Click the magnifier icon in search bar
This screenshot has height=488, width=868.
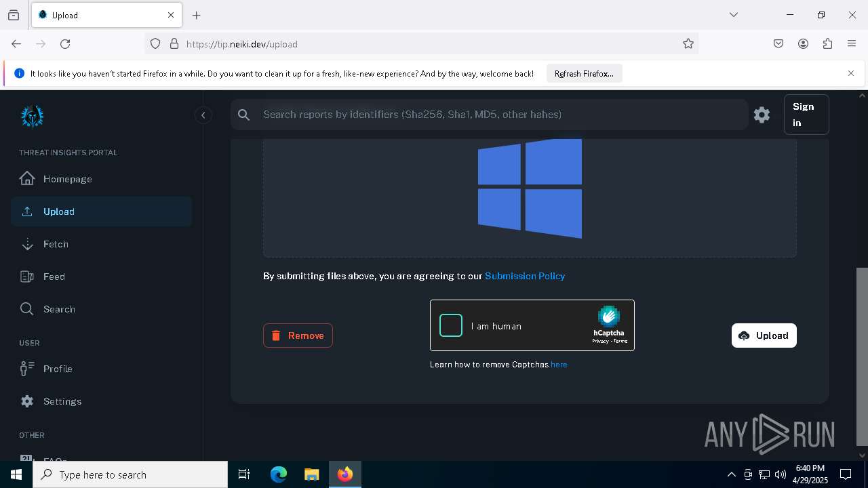click(x=244, y=115)
